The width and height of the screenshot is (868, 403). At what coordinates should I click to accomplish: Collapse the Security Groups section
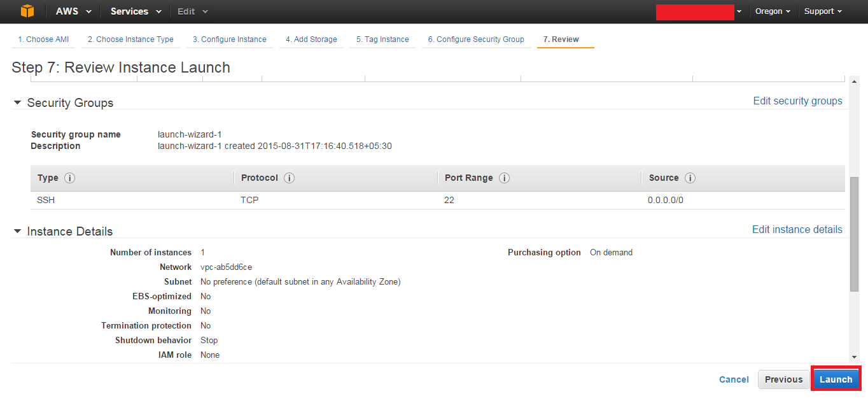pos(18,103)
